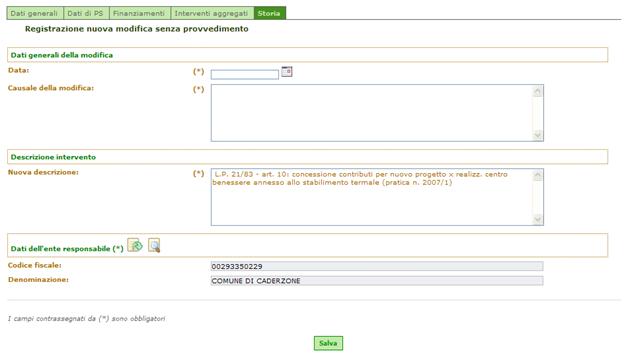Viewport: 626px width, 362px height.
Task: Click the Data label
Action: pos(18,70)
